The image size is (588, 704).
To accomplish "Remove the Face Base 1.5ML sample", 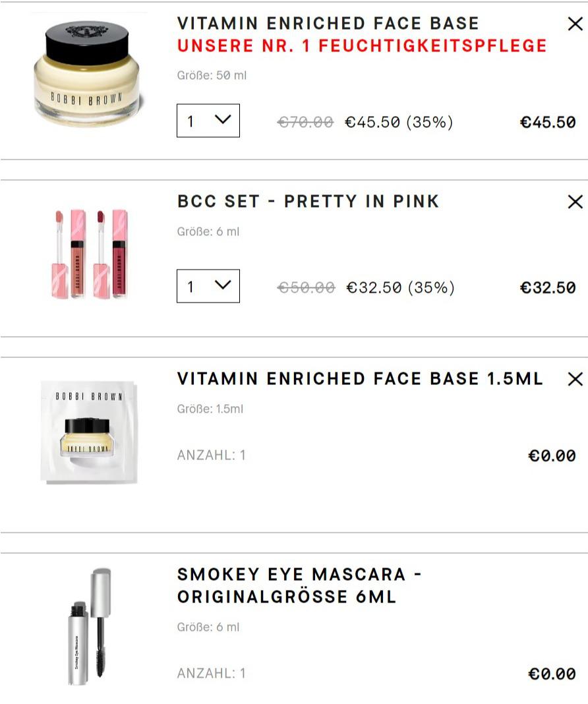I will pyautogui.click(x=575, y=379).
